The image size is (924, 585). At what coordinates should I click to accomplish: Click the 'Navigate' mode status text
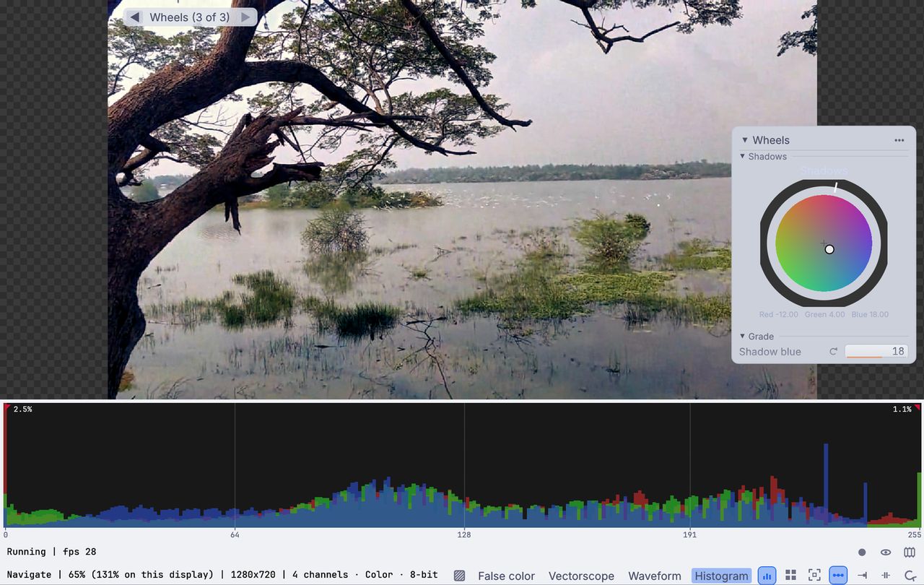29,575
